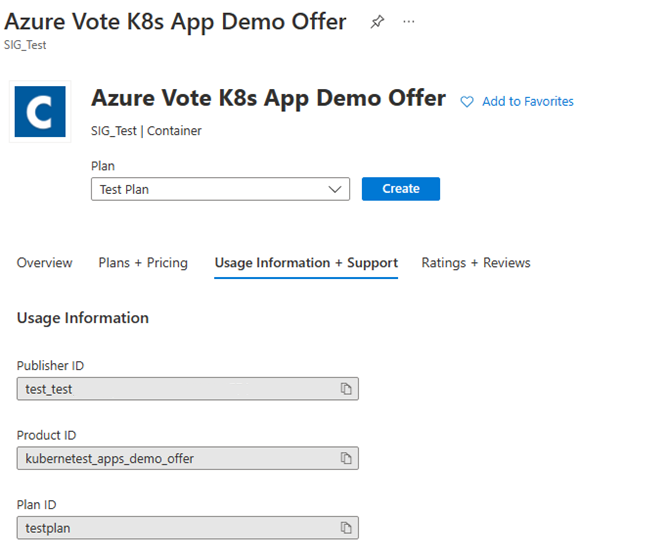This screenshot has width=669, height=560.
Task: Click the Usage Information section heading
Action: point(83,318)
